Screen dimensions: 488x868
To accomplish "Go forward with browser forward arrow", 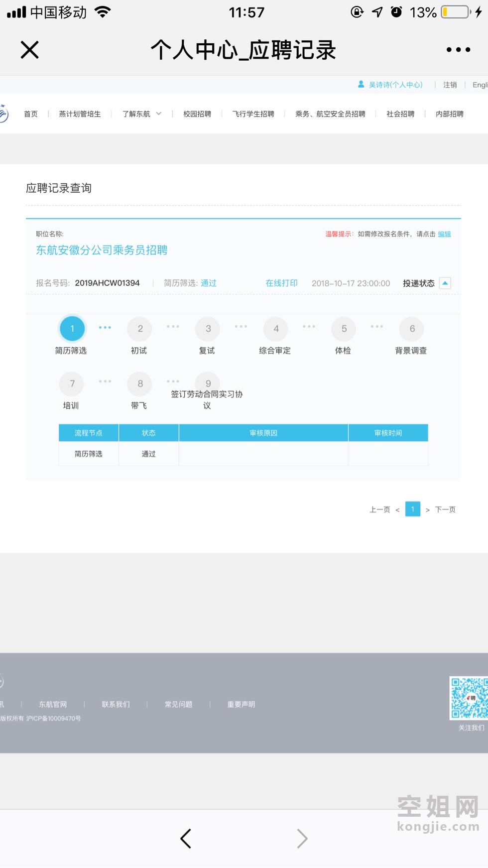I will [x=302, y=839].
